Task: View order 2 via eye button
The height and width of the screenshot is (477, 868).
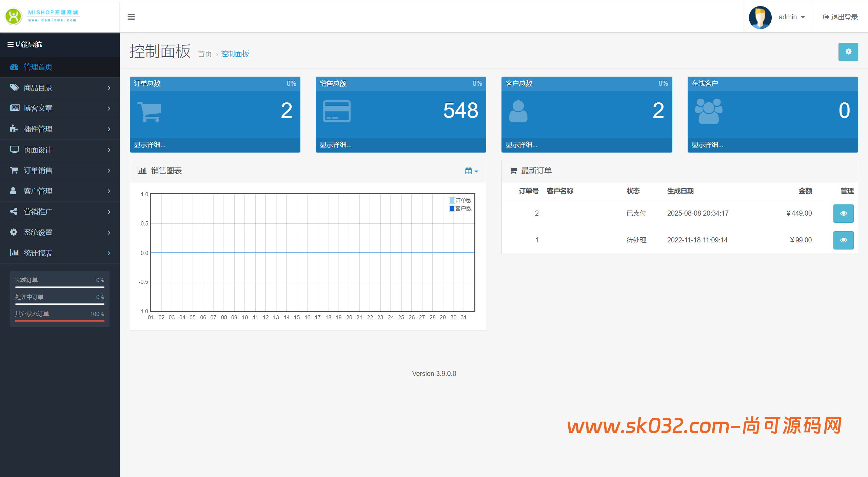Action: 843,213
